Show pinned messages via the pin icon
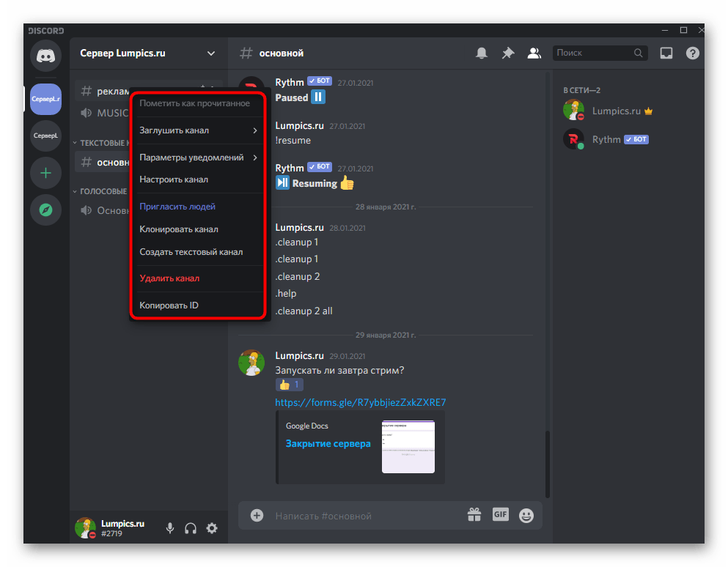This screenshot has width=728, height=567. 507,53
